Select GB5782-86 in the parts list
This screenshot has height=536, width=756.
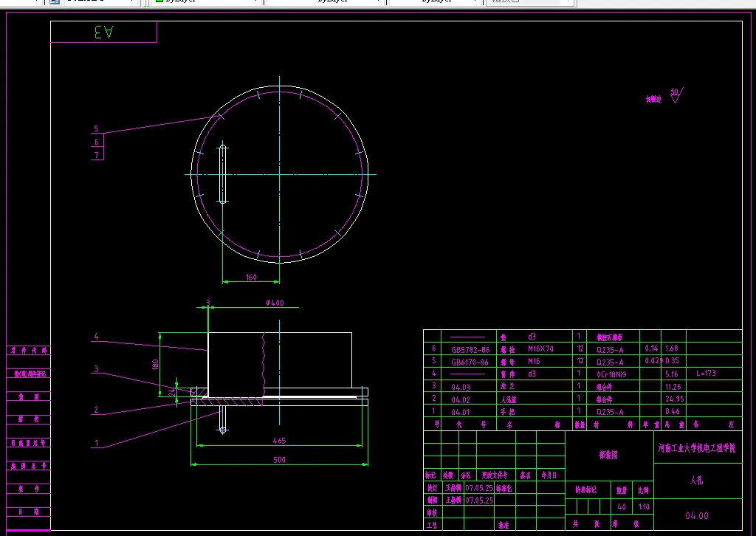click(470, 350)
